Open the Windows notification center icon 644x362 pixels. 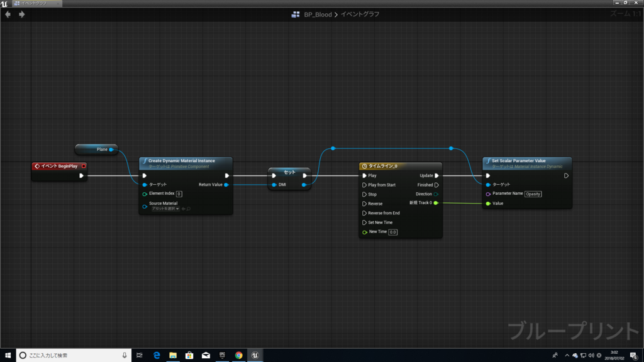[634, 356]
